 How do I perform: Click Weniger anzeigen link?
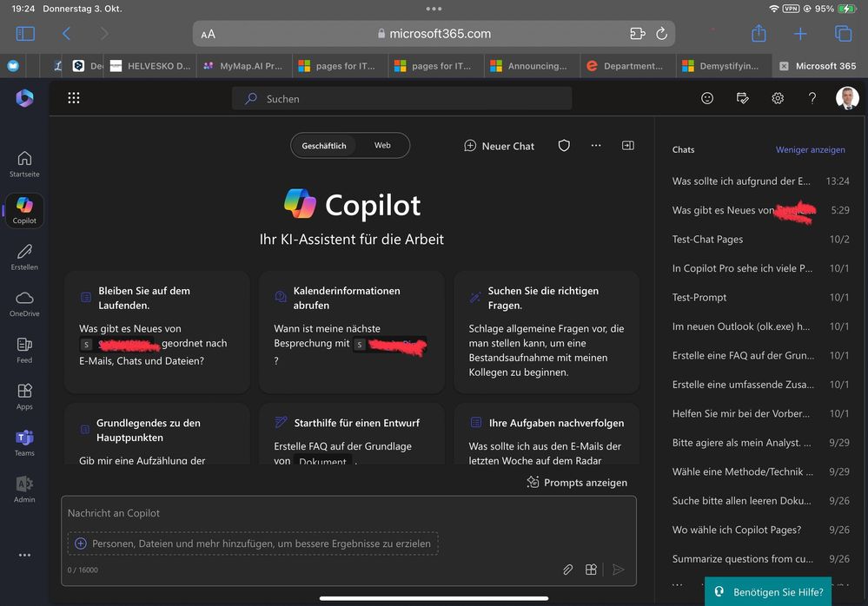click(x=810, y=149)
